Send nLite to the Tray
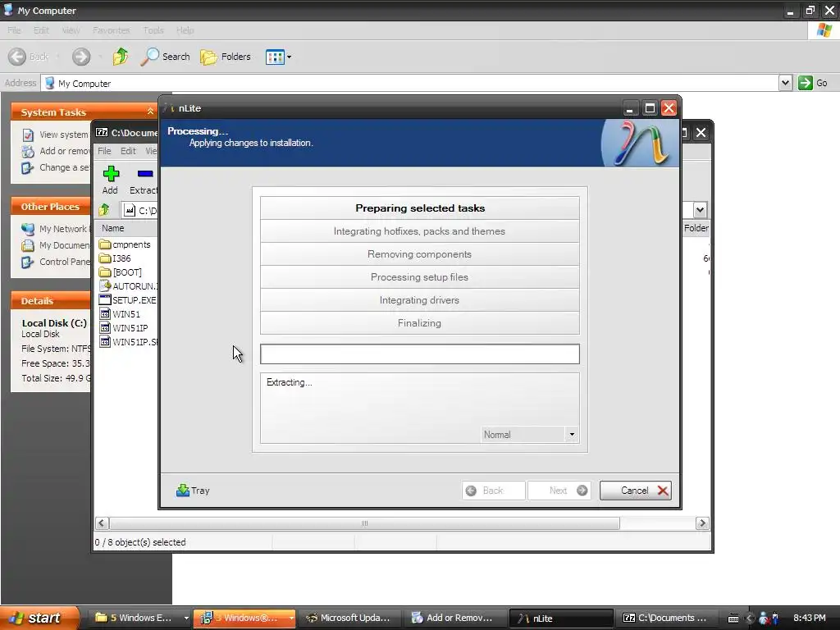This screenshot has width=840, height=630. coord(193,491)
